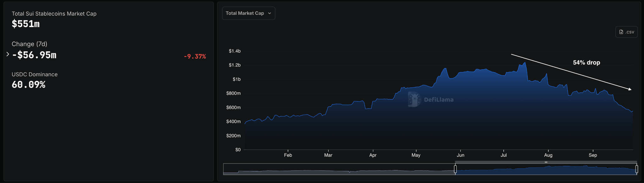
Task: Click the right range slider handle
Action: point(636,169)
